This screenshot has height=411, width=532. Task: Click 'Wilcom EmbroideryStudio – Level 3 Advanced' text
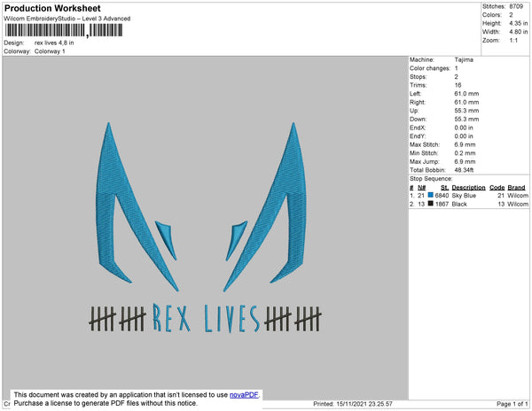(67, 19)
